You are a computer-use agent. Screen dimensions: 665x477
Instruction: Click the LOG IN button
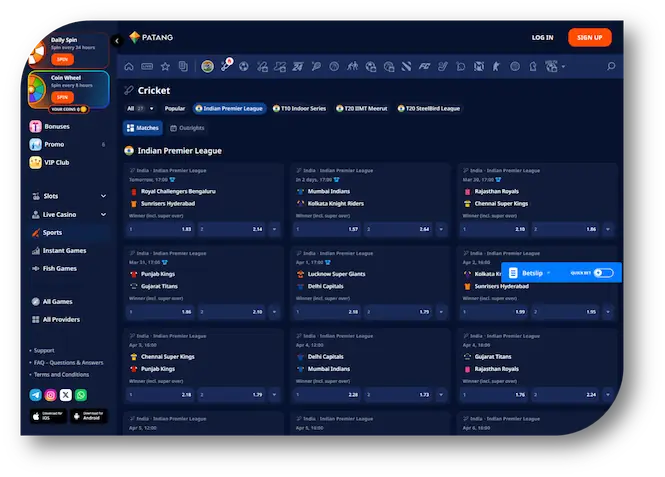[x=542, y=37]
